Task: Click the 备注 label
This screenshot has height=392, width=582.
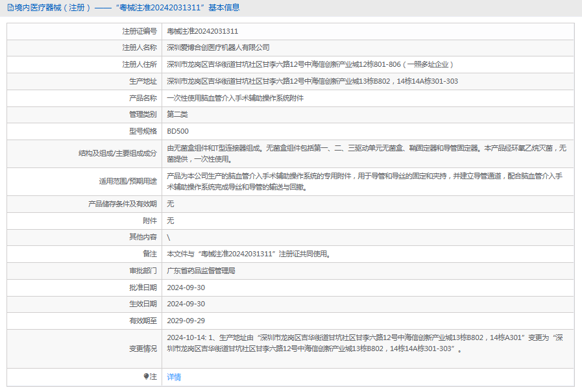Action: tap(150, 254)
